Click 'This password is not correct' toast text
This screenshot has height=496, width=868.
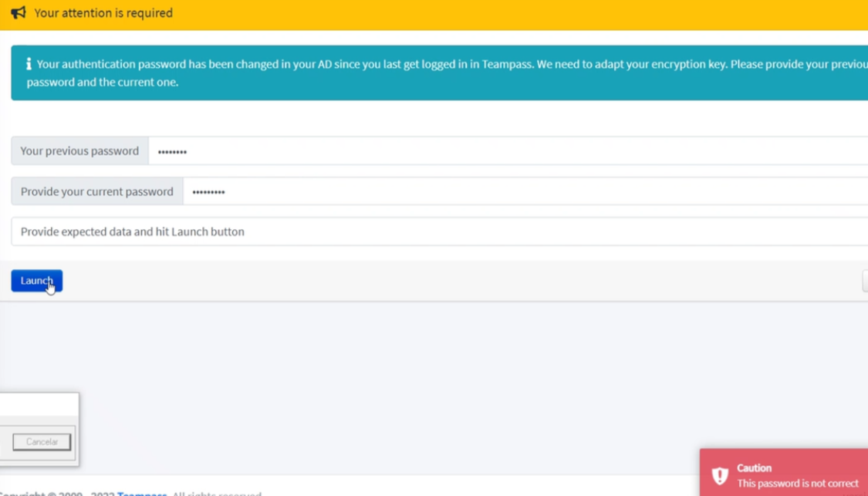click(x=798, y=483)
